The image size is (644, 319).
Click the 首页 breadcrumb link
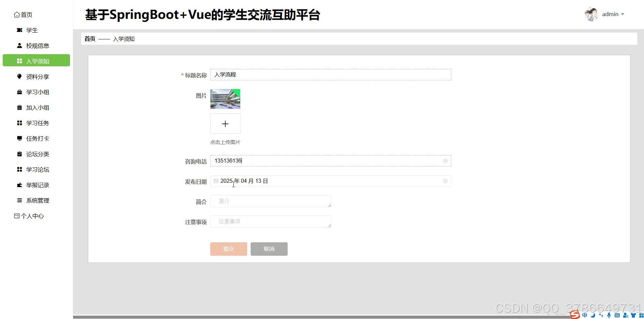pyautogui.click(x=89, y=39)
